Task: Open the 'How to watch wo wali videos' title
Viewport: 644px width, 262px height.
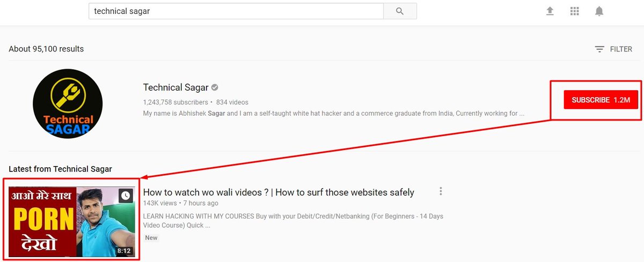Action: pos(279,192)
